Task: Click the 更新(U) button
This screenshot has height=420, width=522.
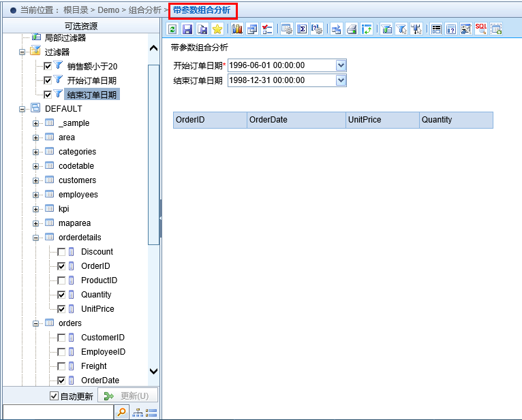Action: (x=128, y=395)
